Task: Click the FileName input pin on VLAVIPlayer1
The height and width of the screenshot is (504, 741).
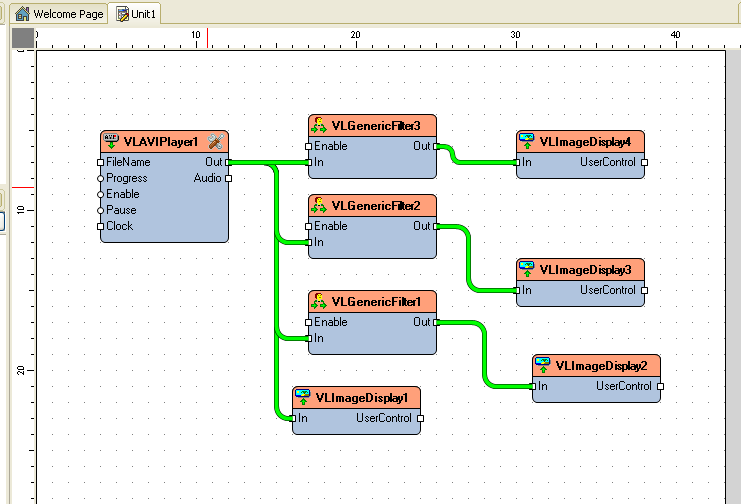Action: (x=100, y=162)
